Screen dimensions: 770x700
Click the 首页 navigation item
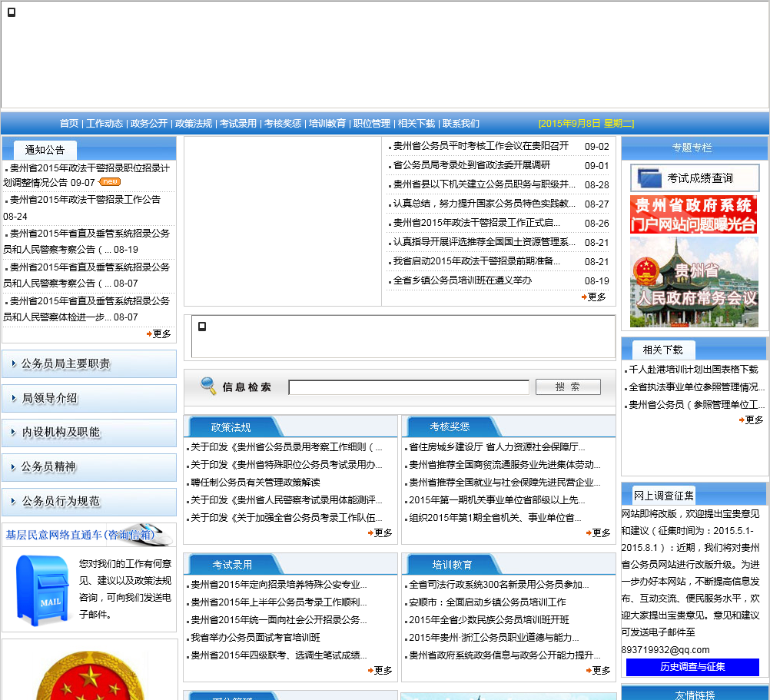(68, 124)
